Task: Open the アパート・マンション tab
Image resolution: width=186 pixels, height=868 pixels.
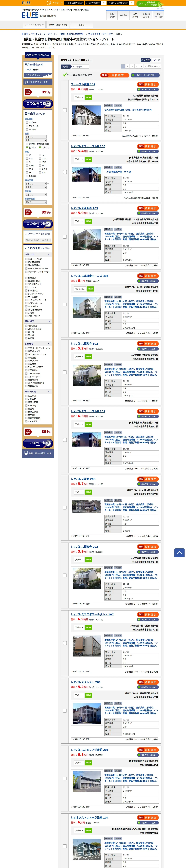Action: [34, 25]
